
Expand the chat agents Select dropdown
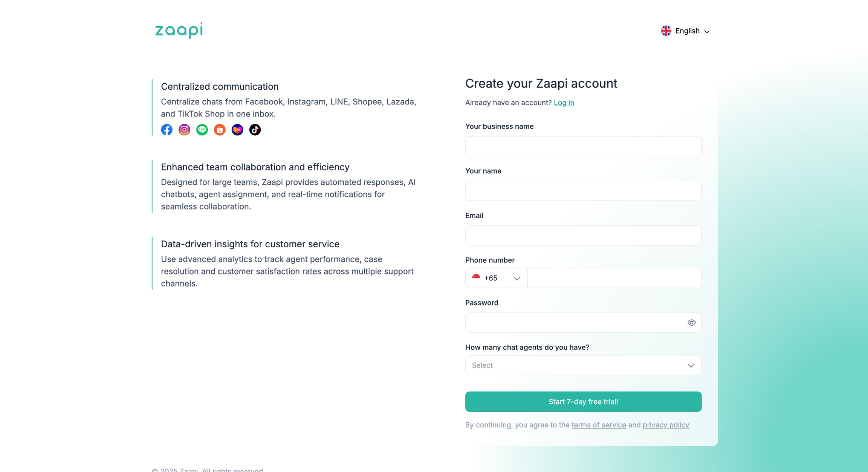[x=583, y=365]
